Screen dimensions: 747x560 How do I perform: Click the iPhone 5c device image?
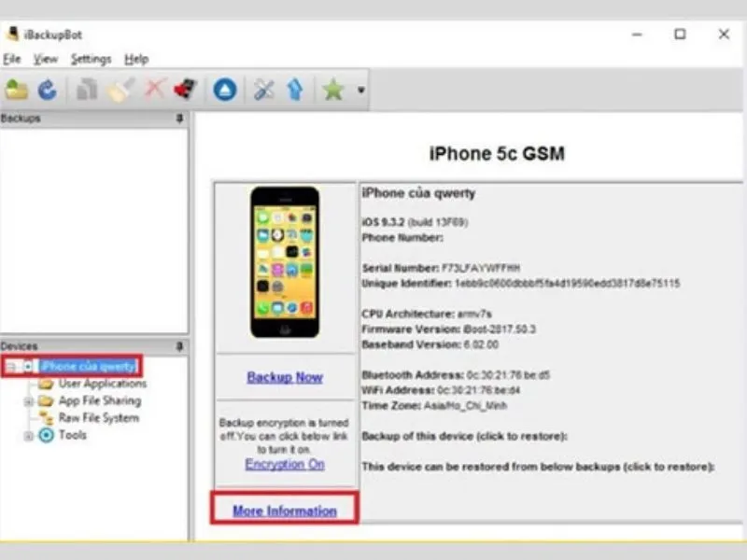click(x=285, y=262)
